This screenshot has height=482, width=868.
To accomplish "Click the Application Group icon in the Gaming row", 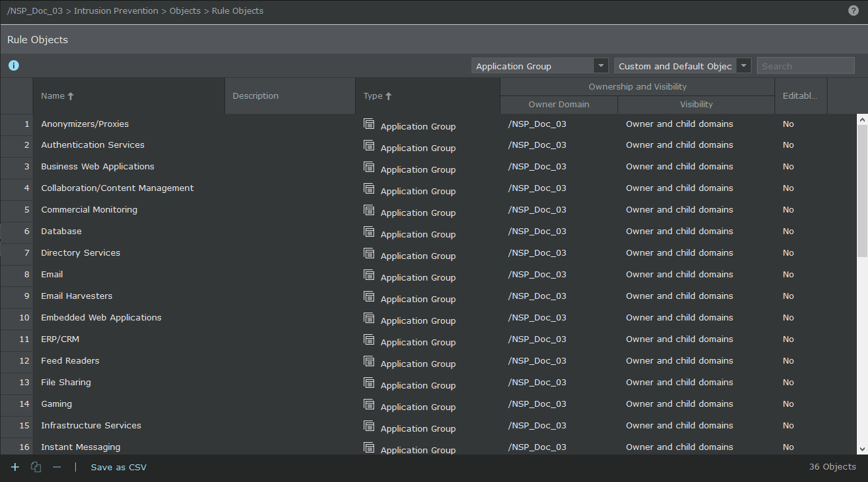I will (369, 404).
